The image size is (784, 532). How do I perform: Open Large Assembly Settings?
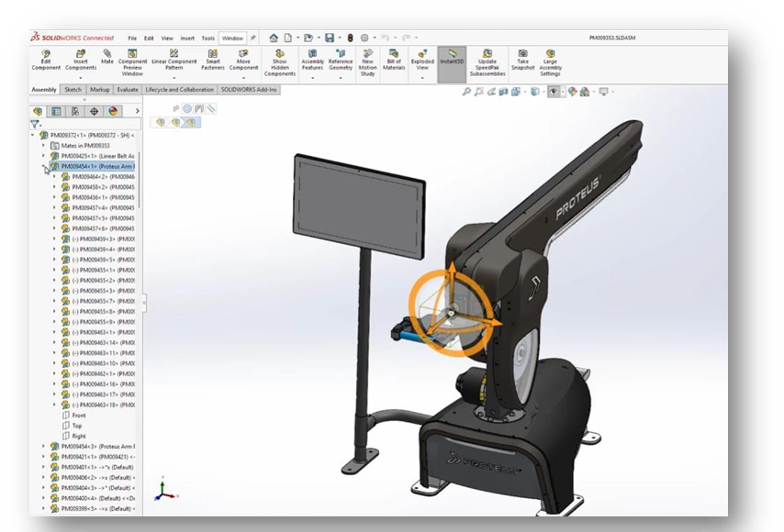coord(551,62)
